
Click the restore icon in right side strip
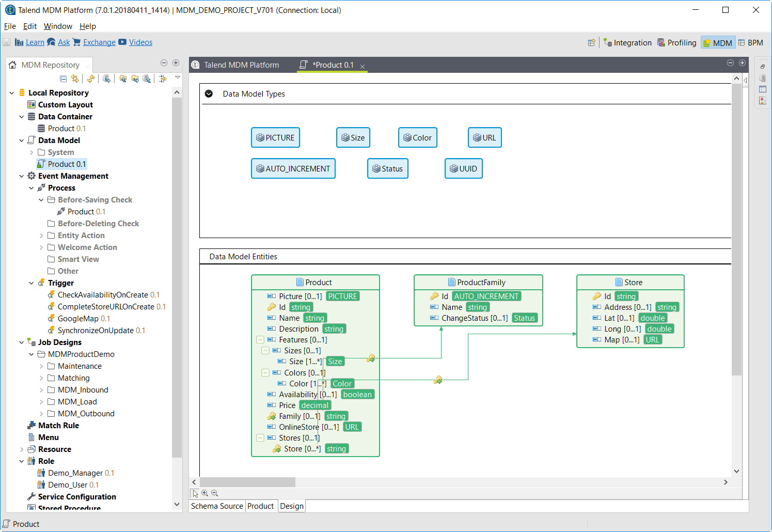coord(763,67)
